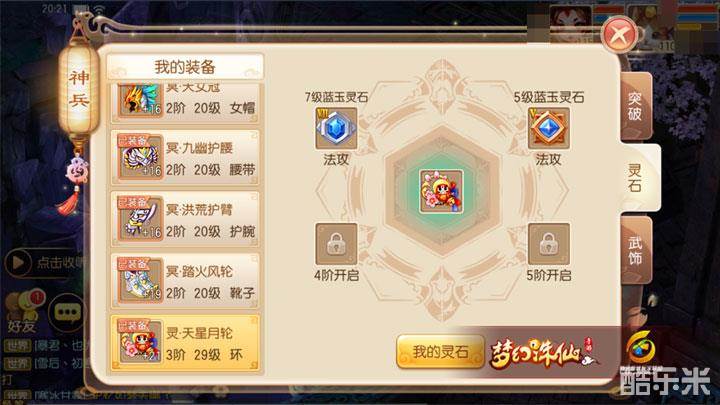Open the 好友 friends icon
Viewport: 720px width, 405px height.
[23, 312]
